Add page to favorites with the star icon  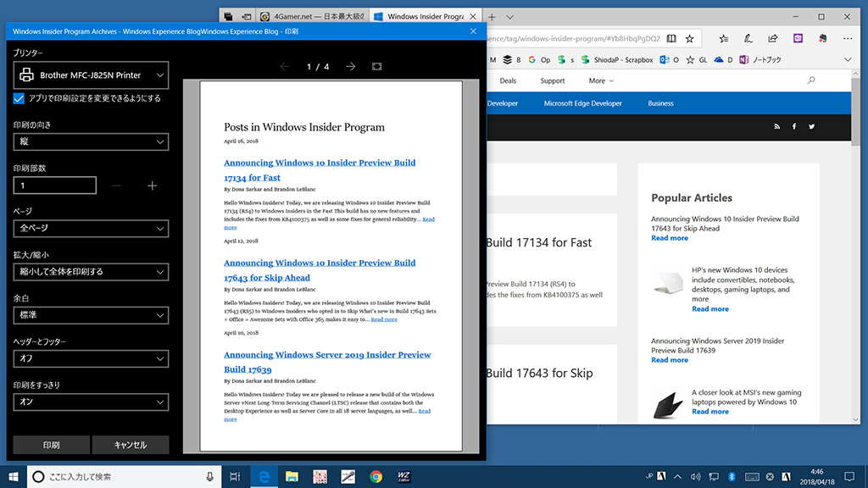(690, 39)
